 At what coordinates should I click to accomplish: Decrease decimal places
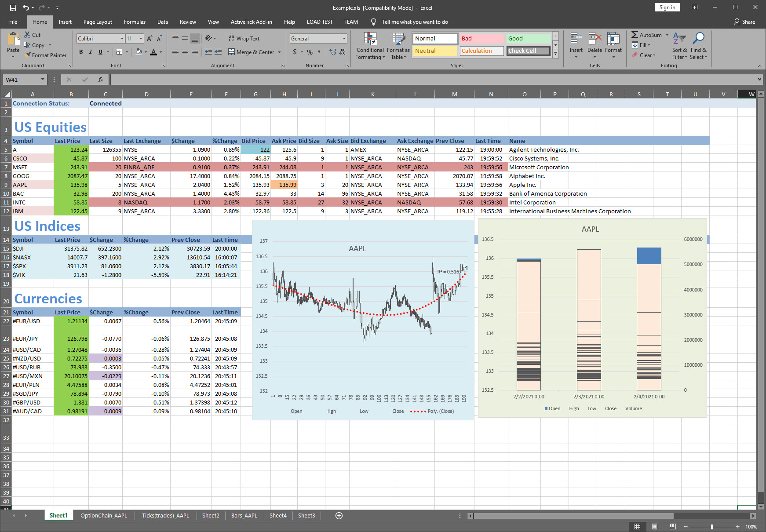(343, 52)
